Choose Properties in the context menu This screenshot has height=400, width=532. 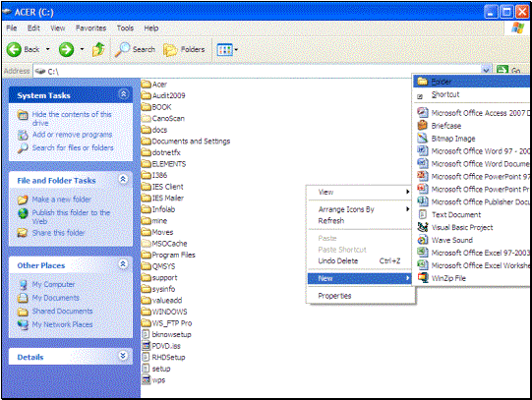point(360,296)
